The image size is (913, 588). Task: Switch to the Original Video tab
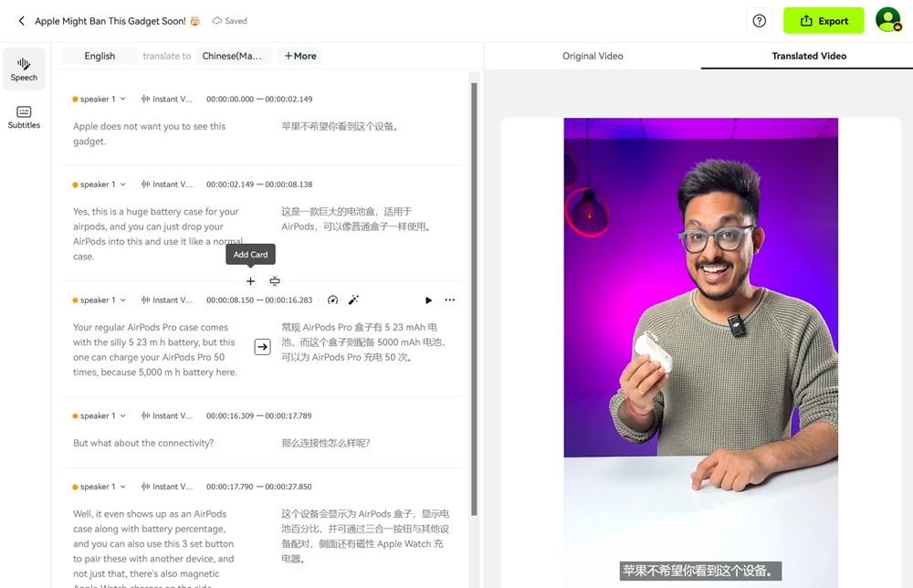[x=593, y=56]
